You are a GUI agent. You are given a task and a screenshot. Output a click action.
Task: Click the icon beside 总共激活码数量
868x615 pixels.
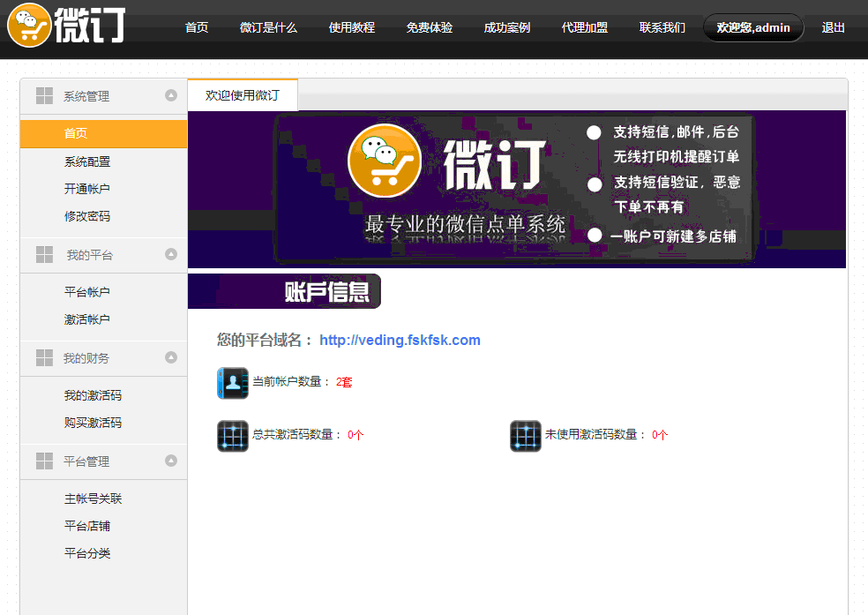233,436
